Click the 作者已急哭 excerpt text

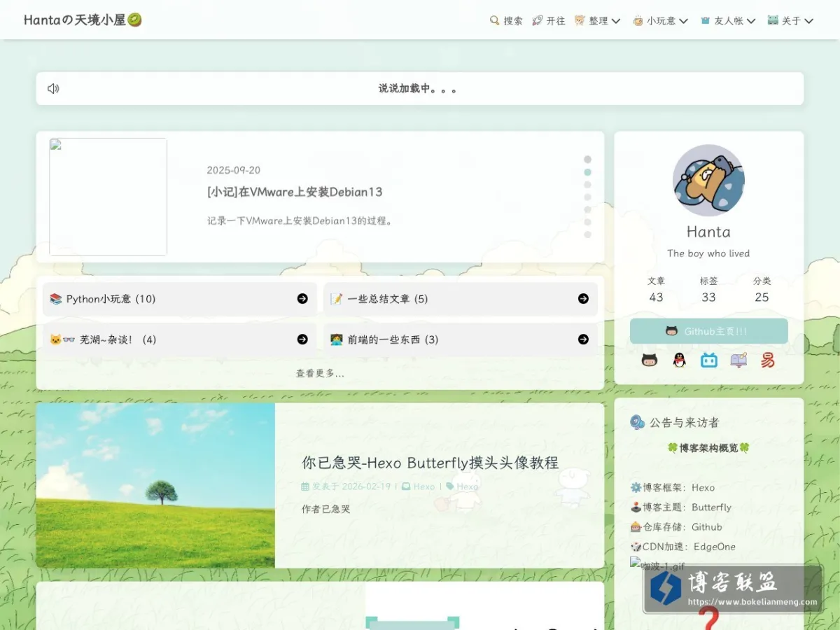(x=325, y=509)
